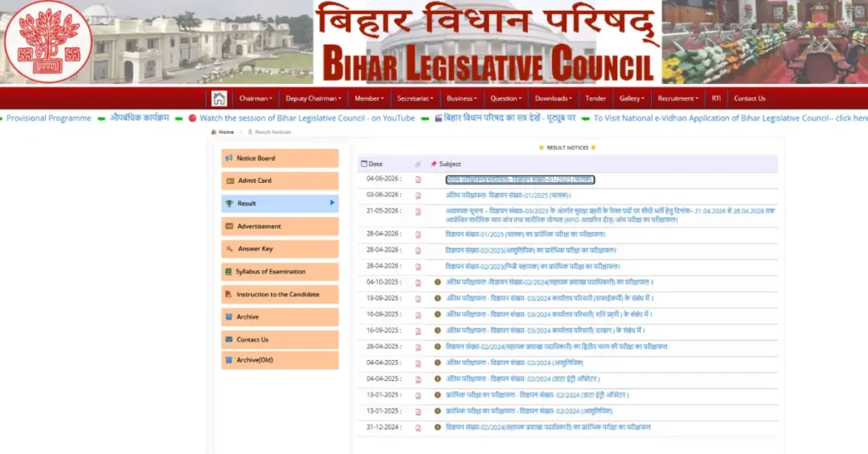Open the highlighted 04-06-2026 अंतिम परीक्षाफल link
The height and width of the screenshot is (454, 868).
520,180
